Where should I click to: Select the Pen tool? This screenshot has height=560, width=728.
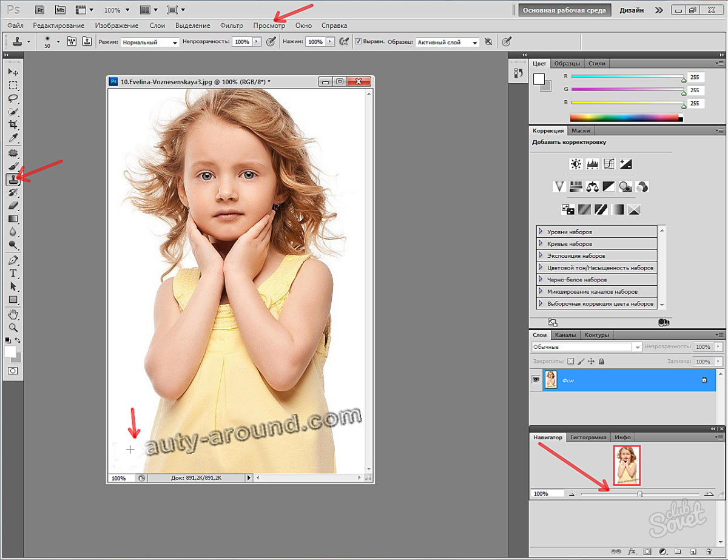pyautogui.click(x=13, y=260)
